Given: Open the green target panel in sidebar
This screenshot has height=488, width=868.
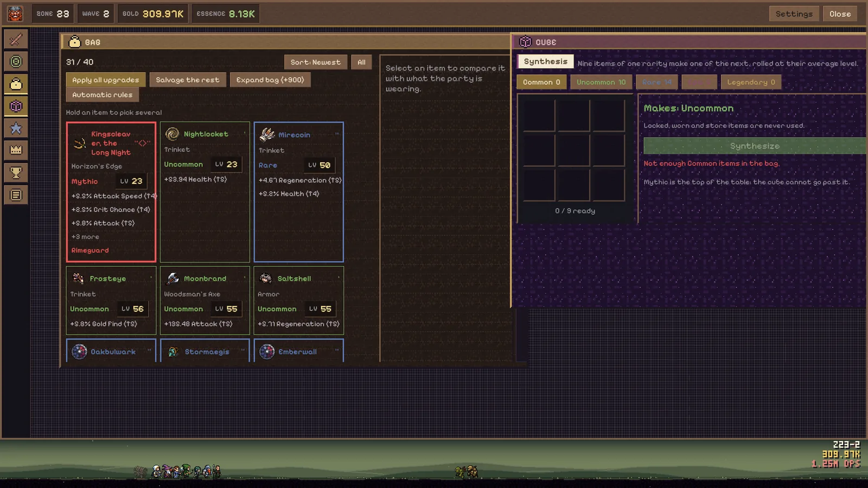Looking at the screenshot, I should 16,61.
